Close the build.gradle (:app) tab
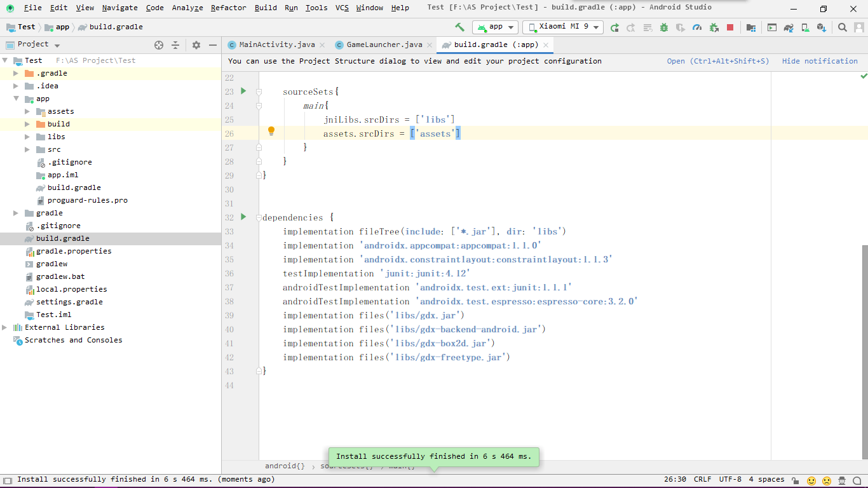 [545, 45]
